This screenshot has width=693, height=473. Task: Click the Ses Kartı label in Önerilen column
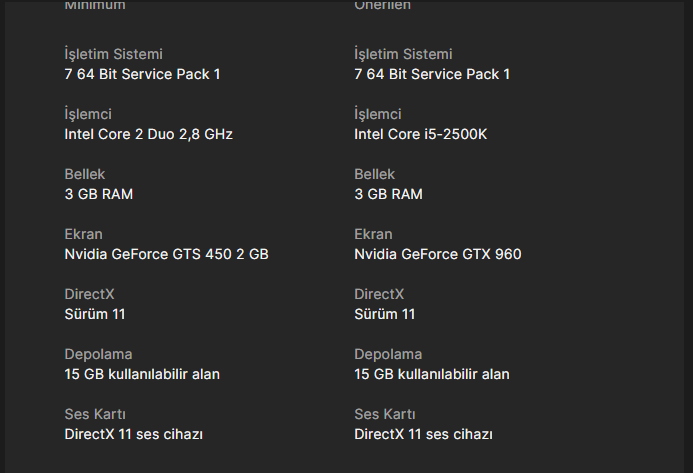pos(385,414)
